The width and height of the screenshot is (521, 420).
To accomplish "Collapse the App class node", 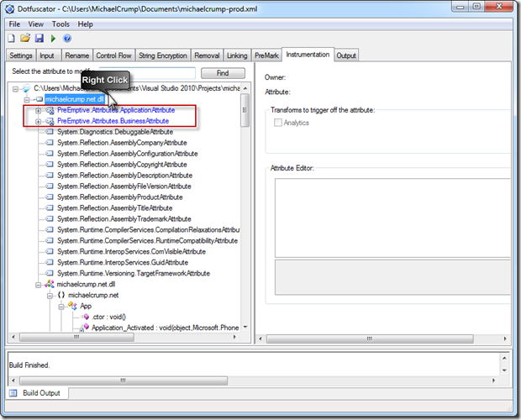I will click(x=61, y=307).
